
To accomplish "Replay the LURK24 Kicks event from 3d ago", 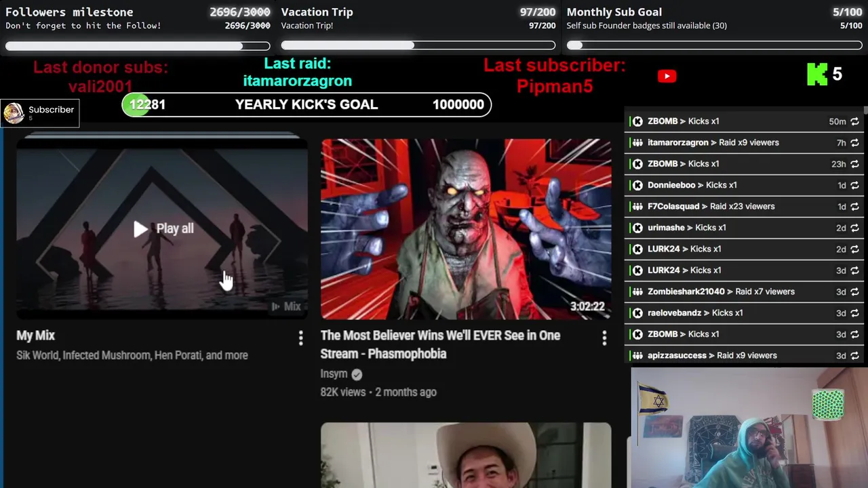I will tap(854, 270).
